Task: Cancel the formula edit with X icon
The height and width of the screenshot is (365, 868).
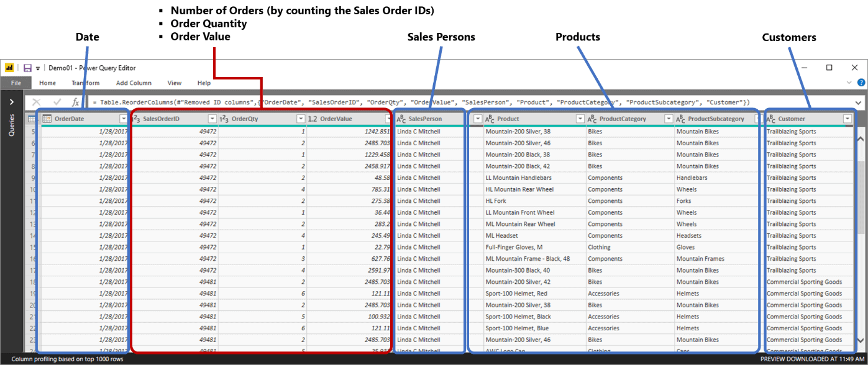Action: coord(36,102)
